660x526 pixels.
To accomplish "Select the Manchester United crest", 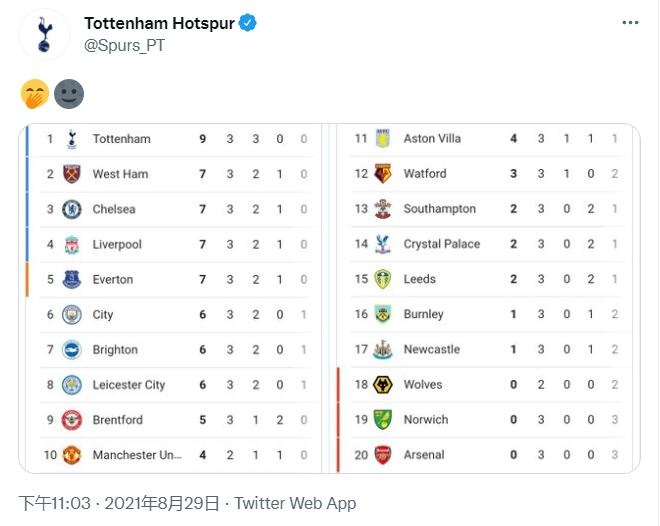I will pyautogui.click(x=72, y=455).
